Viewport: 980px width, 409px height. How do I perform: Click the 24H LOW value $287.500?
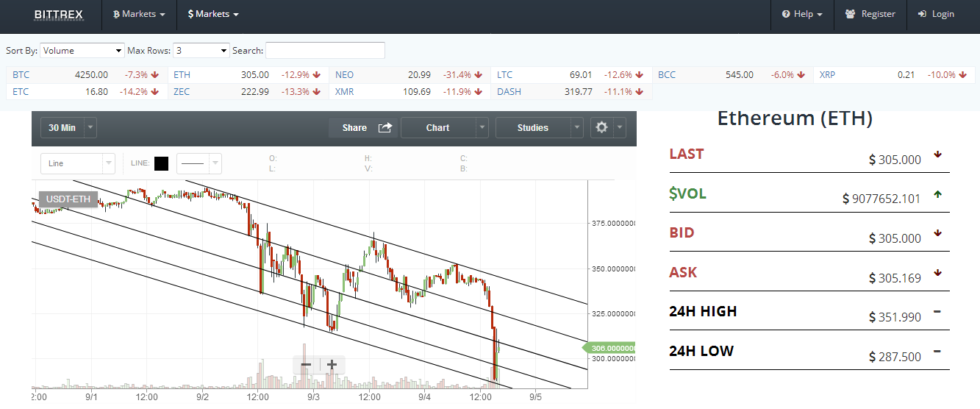click(895, 357)
